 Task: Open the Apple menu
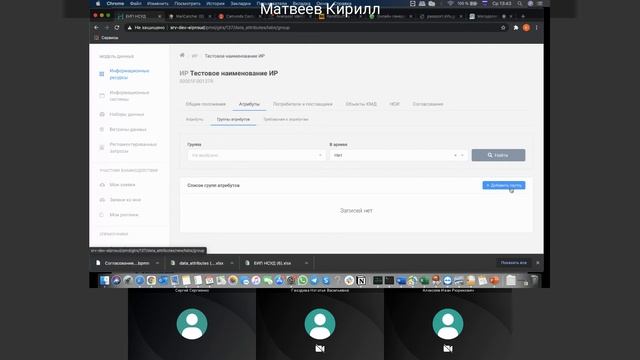[x=98, y=4]
